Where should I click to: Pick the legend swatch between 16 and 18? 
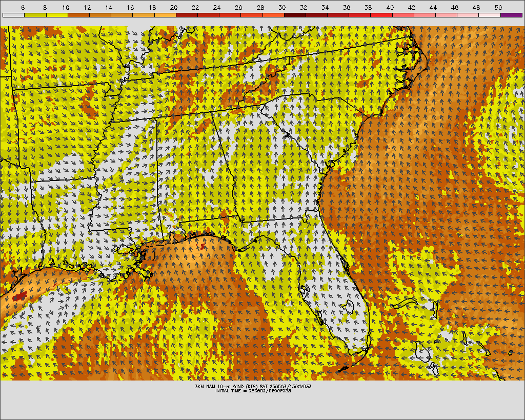point(144,15)
